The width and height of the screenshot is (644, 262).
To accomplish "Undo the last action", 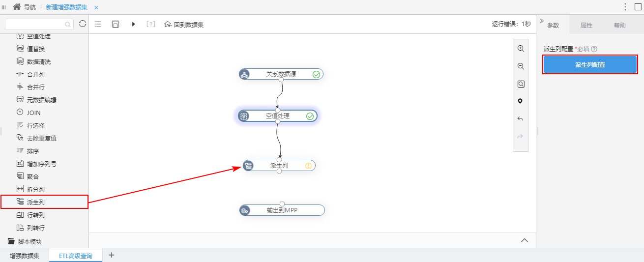I will [521, 119].
